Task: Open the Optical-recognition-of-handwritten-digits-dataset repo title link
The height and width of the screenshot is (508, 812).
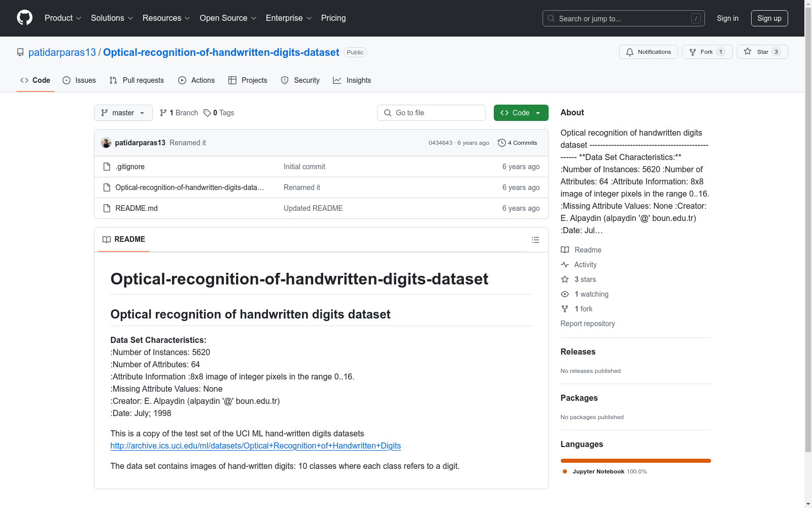Action: click(x=221, y=52)
